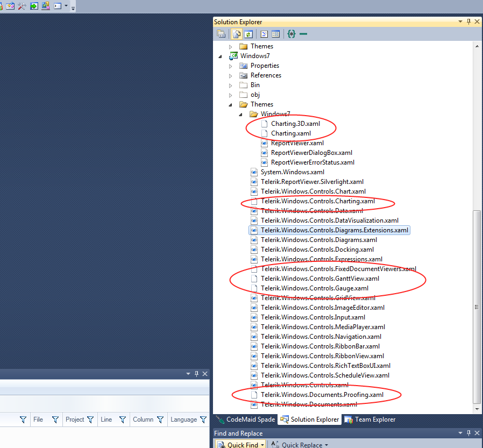Image resolution: width=483 pixels, height=448 pixels.
Task: Select Charting.3D.xaml file
Action: tap(295, 124)
